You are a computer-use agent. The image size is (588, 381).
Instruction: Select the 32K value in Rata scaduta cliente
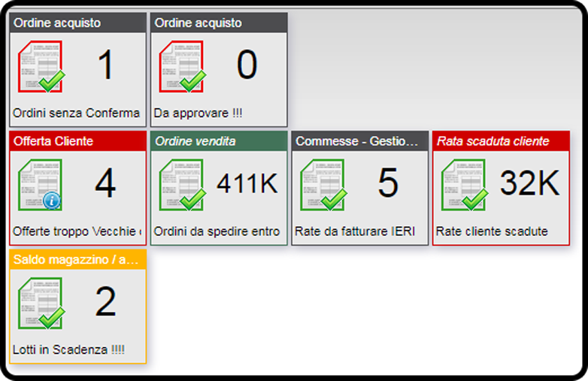(x=530, y=183)
